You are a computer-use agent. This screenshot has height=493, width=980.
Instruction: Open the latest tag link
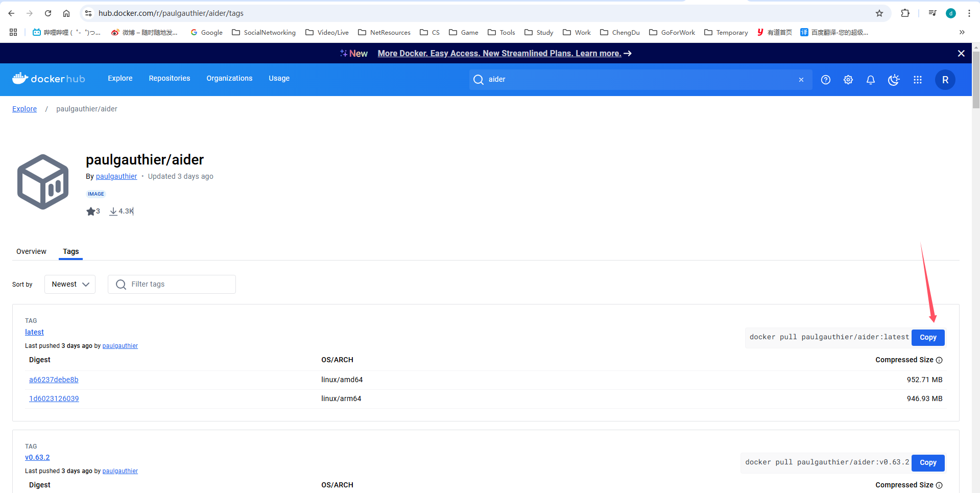[x=34, y=332]
